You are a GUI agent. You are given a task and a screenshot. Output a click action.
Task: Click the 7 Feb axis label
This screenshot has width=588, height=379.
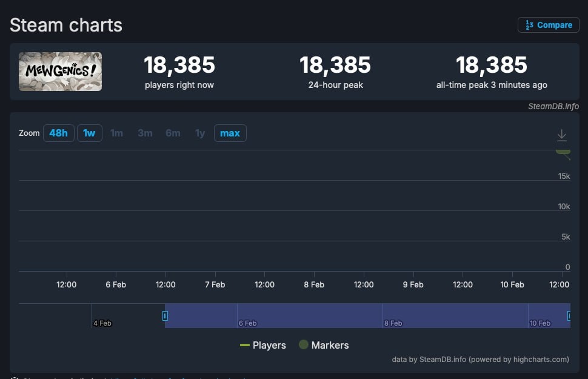pos(215,285)
